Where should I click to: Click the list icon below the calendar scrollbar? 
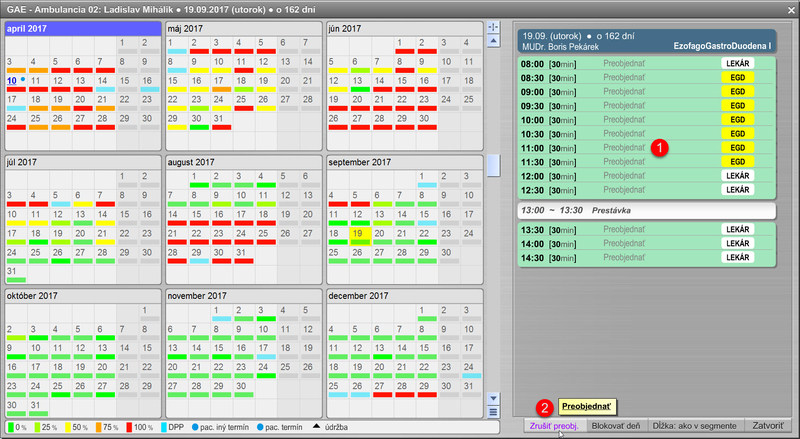click(x=492, y=412)
